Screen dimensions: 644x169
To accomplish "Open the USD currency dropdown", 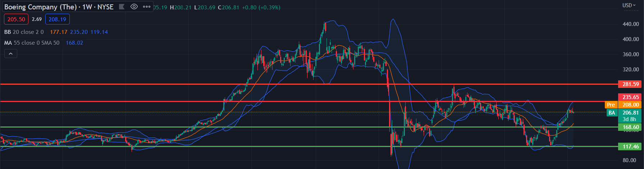I will 629,5.
